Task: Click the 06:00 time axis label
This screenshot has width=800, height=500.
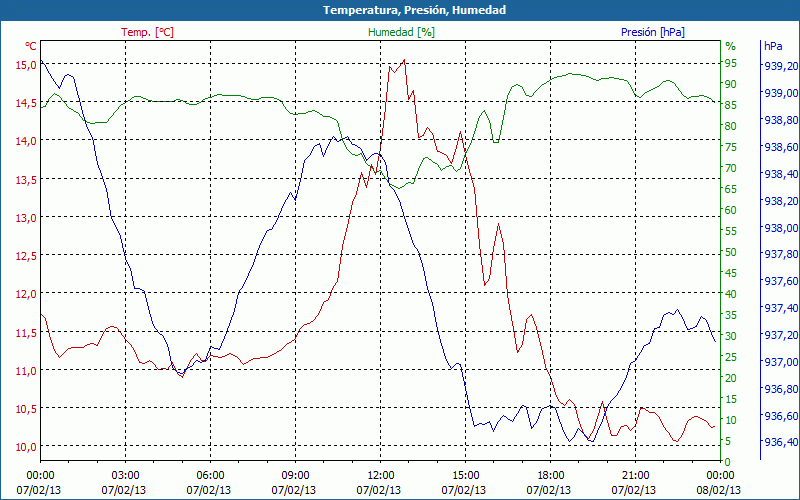Action: pyautogui.click(x=210, y=476)
